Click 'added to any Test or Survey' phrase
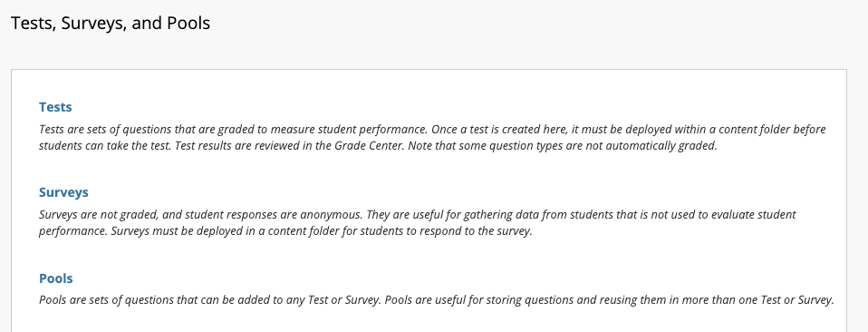Image resolution: width=868 pixels, height=332 pixels. [x=310, y=300]
